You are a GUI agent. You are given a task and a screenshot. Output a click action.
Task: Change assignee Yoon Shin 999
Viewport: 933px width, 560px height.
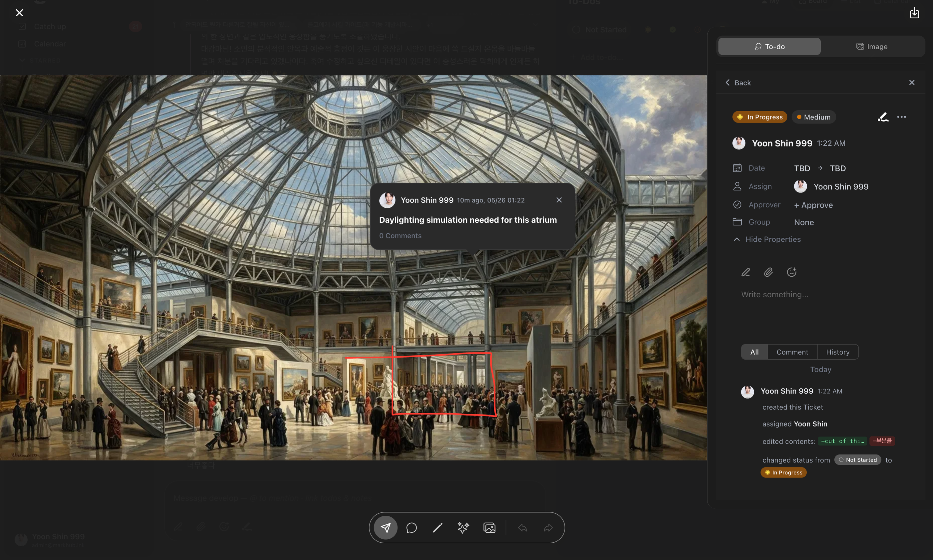(x=831, y=186)
